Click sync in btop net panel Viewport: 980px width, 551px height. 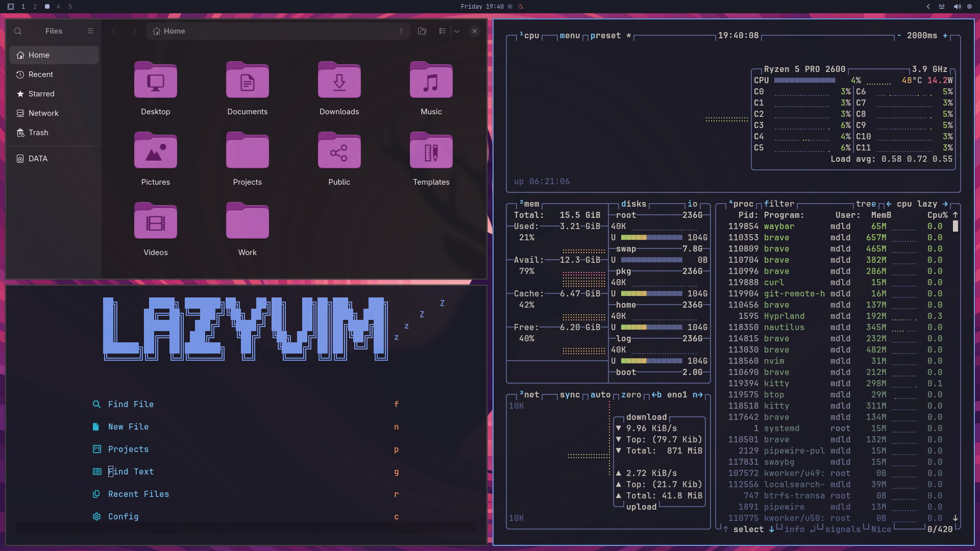point(570,394)
